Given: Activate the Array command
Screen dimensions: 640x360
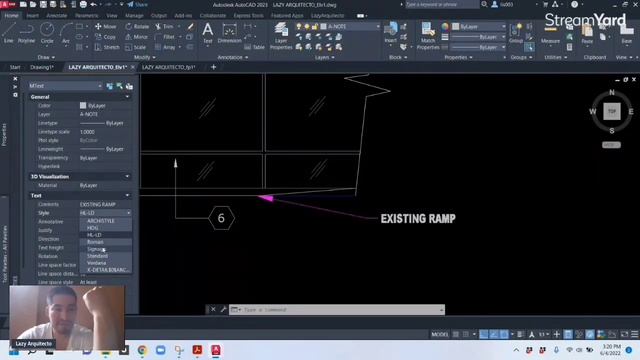Looking at the screenshot, I should (x=165, y=47).
